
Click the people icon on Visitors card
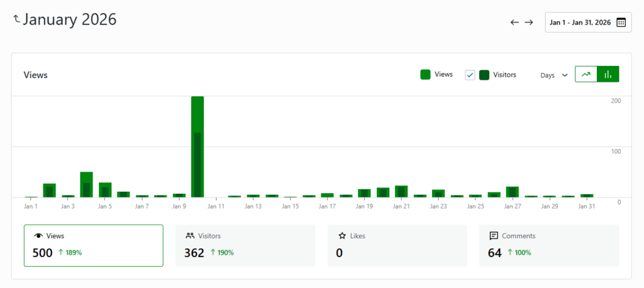190,236
